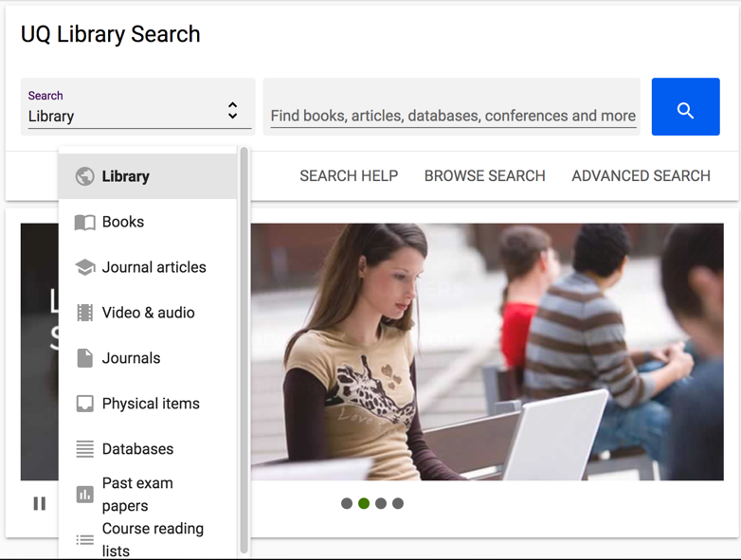The height and width of the screenshot is (560, 741).
Task: Go to BROWSE SEARCH
Action: 484,175
